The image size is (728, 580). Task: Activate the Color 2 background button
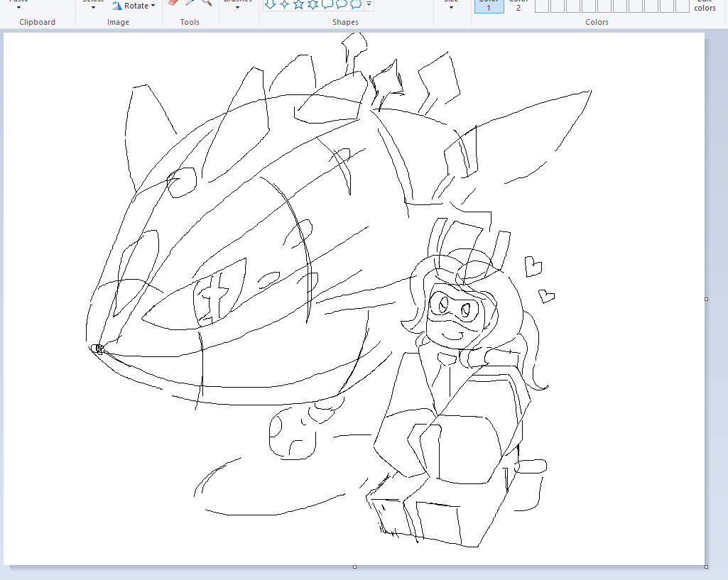click(x=518, y=6)
